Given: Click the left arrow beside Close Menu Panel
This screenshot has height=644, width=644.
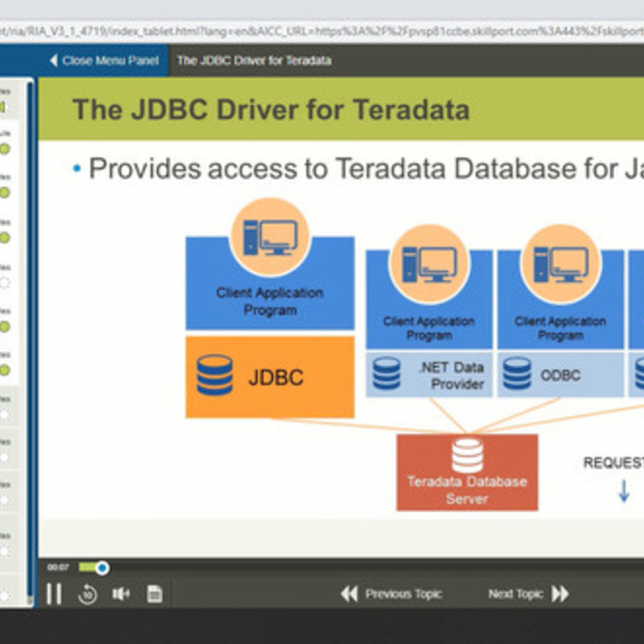Looking at the screenshot, I should (x=54, y=61).
